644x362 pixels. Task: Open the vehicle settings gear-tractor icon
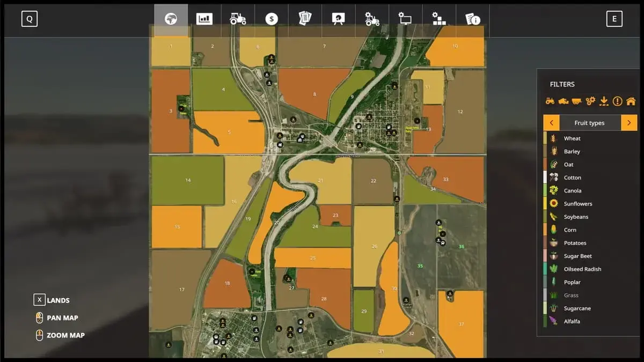[x=372, y=20]
